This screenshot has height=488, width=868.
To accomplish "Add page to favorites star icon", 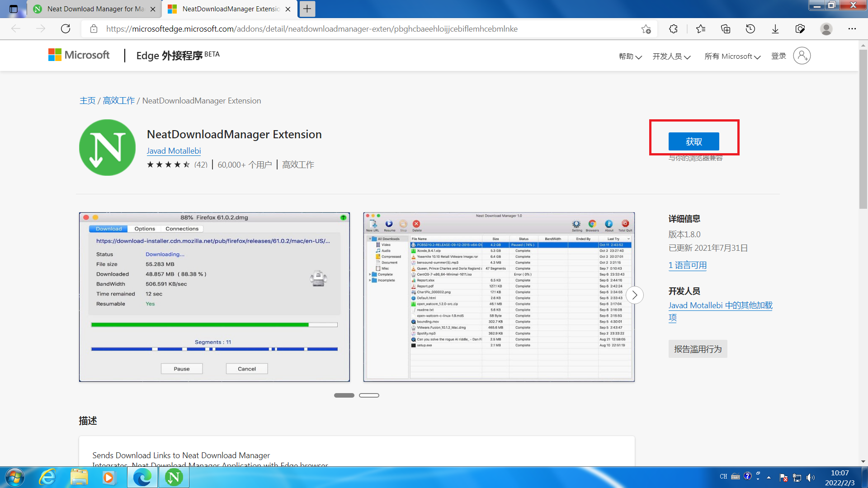I will [x=646, y=29].
